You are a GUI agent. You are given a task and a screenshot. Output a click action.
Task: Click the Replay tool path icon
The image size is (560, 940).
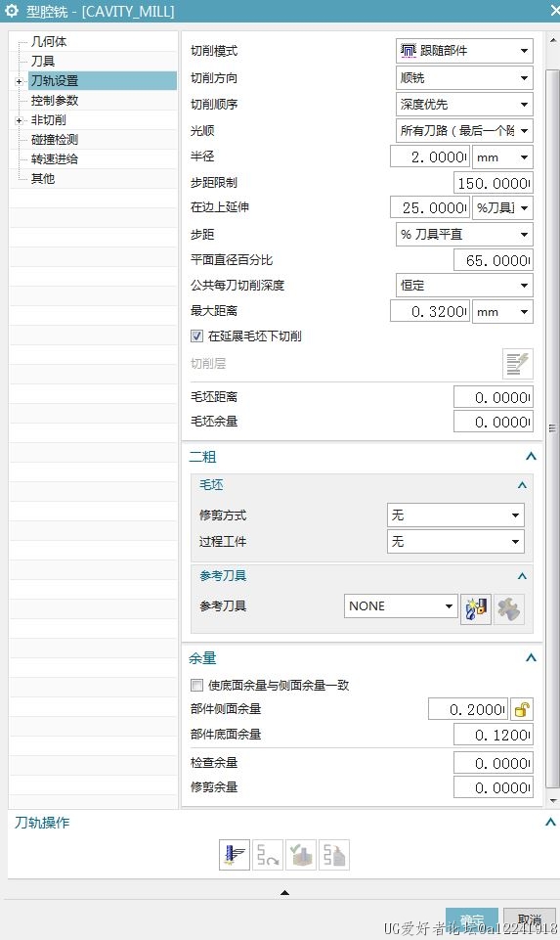(268, 854)
